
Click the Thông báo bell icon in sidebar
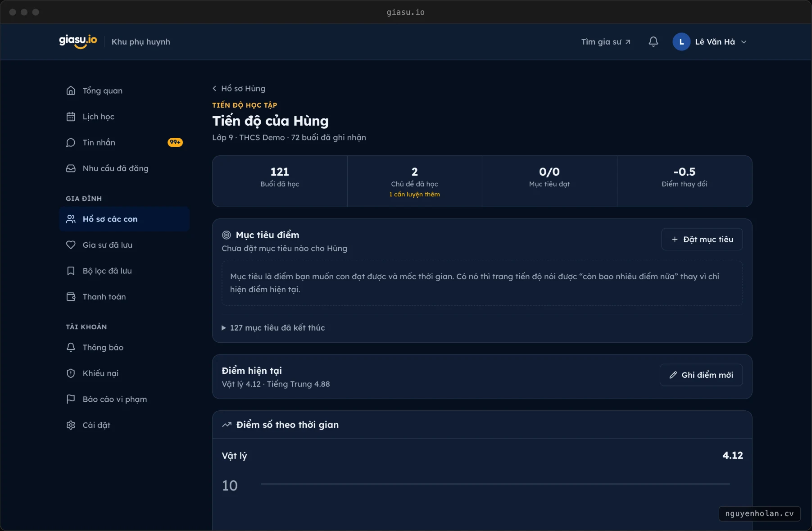coord(71,347)
